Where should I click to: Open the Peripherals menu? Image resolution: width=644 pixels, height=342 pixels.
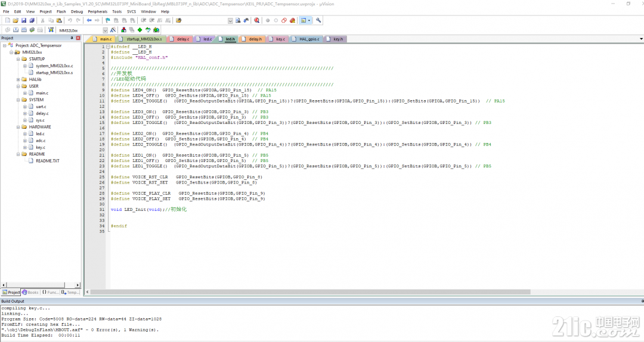98,11
